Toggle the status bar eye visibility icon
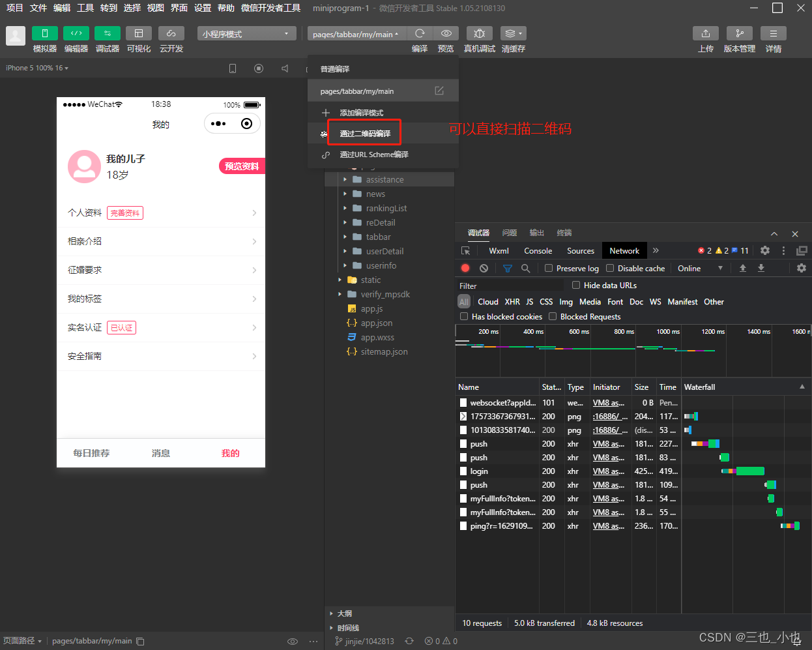Image resolution: width=812 pixels, height=650 pixels. 293,642
